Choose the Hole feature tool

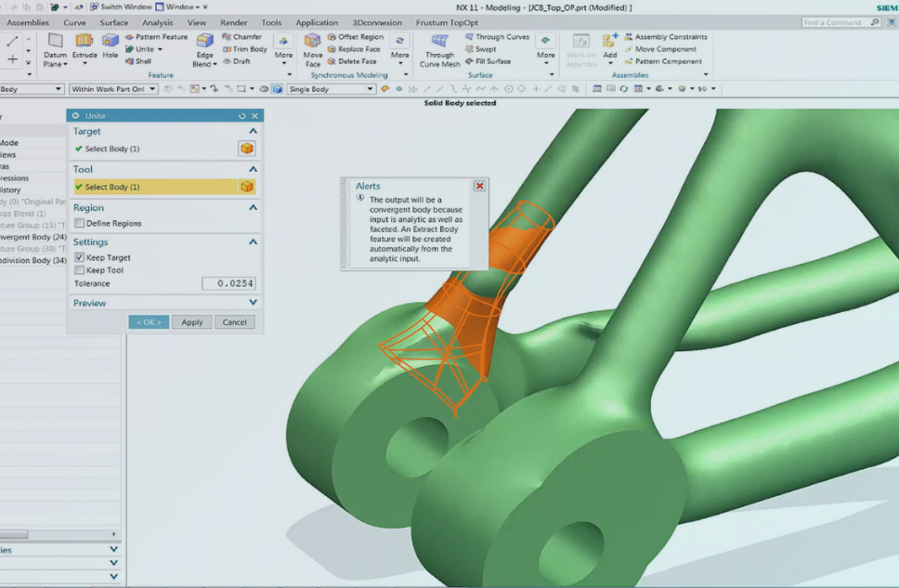(x=111, y=46)
